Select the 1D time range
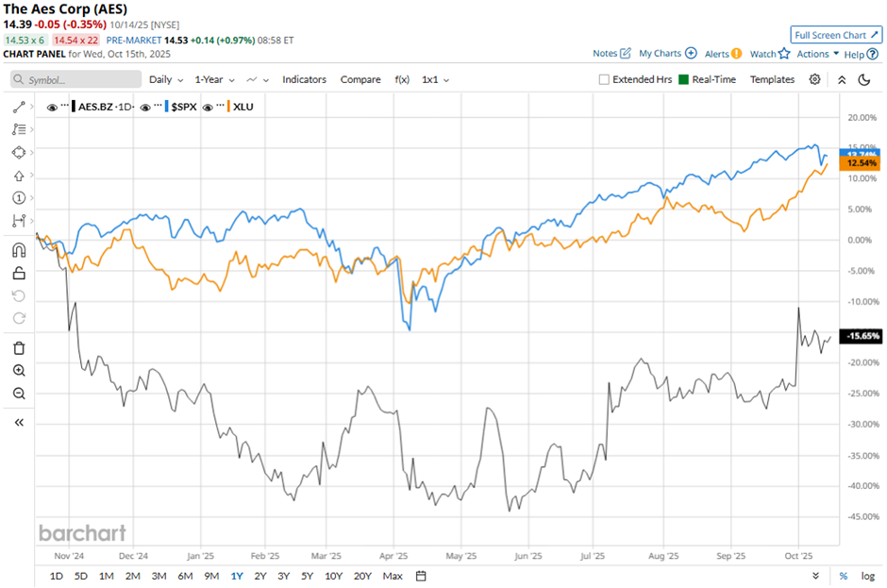The width and height of the screenshot is (887, 588). click(x=56, y=576)
